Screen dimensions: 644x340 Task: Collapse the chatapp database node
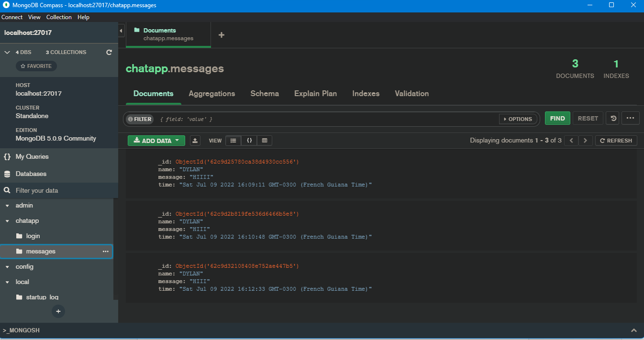tap(7, 221)
